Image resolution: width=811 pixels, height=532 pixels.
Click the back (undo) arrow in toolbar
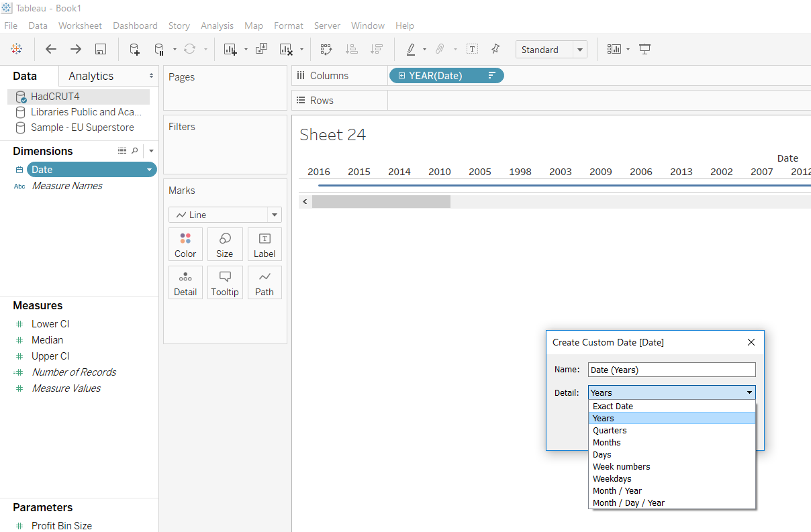[51, 49]
